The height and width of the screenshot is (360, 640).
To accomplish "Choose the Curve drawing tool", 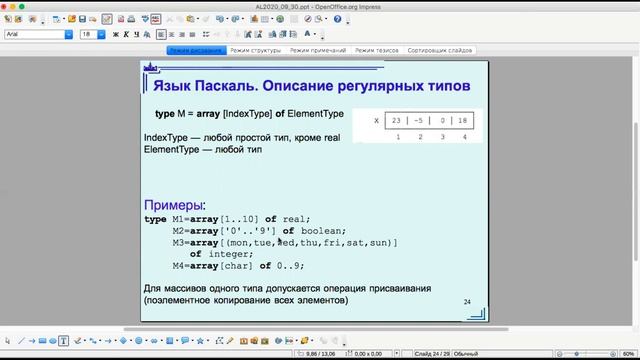I will [x=78, y=341].
